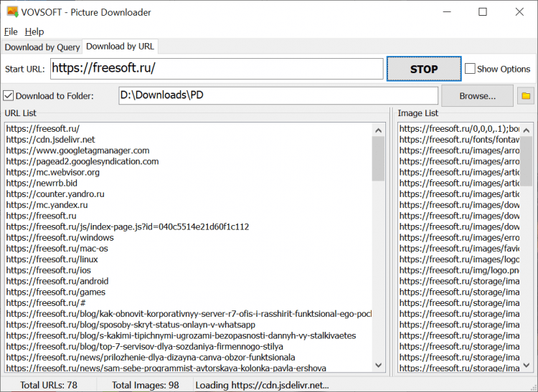
Task: Click the VOVSOFT app icon in title bar
Action: click(12, 12)
